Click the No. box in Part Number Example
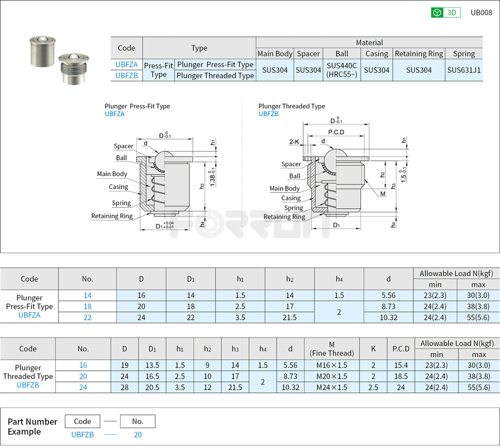 137,421
